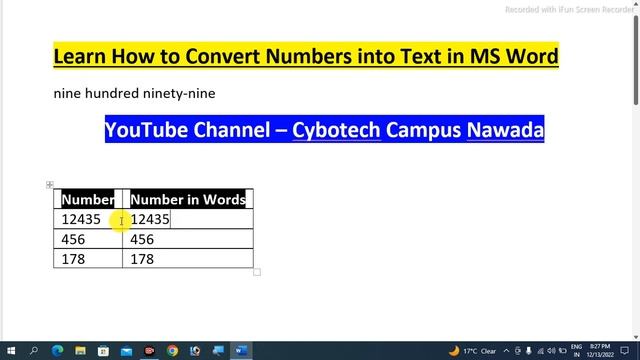Open File Explorer from the taskbar
Screen dimensions: 640x360
pos(80,351)
